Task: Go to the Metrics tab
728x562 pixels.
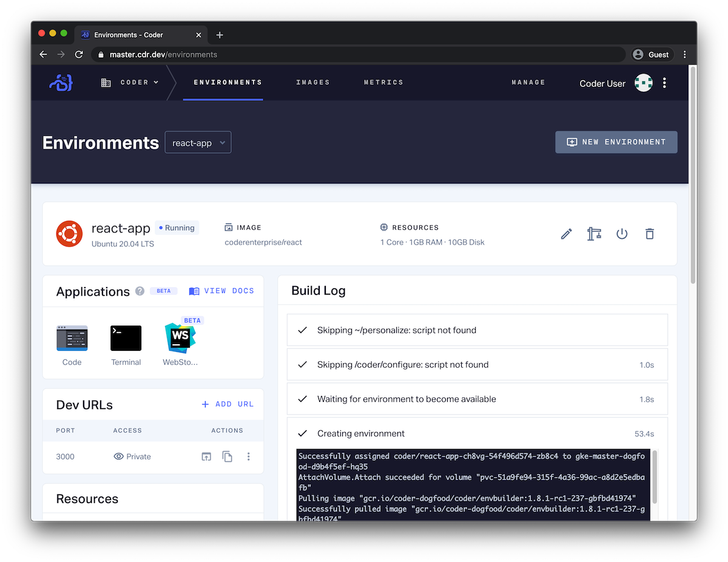Action: coord(383,83)
